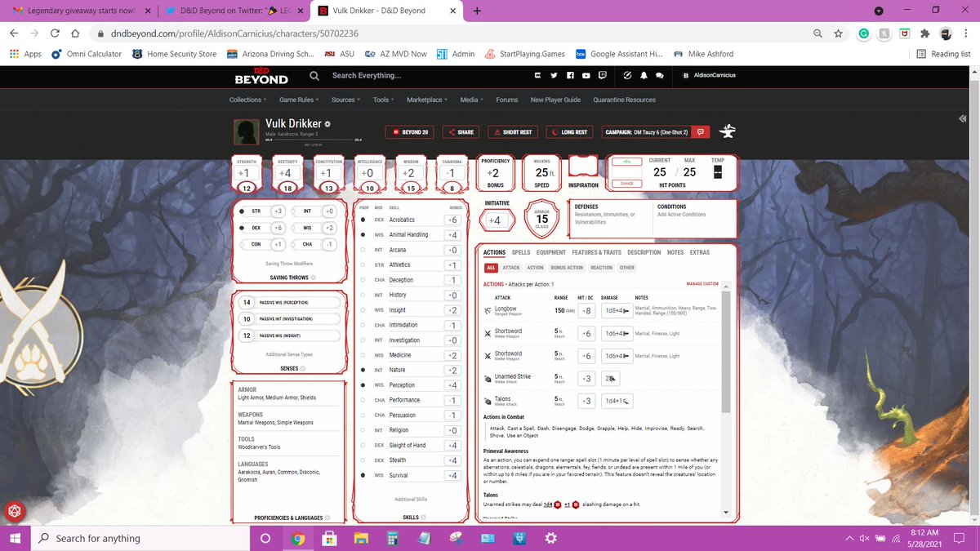Expand the Sources dropdown menu

[x=345, y=100]
